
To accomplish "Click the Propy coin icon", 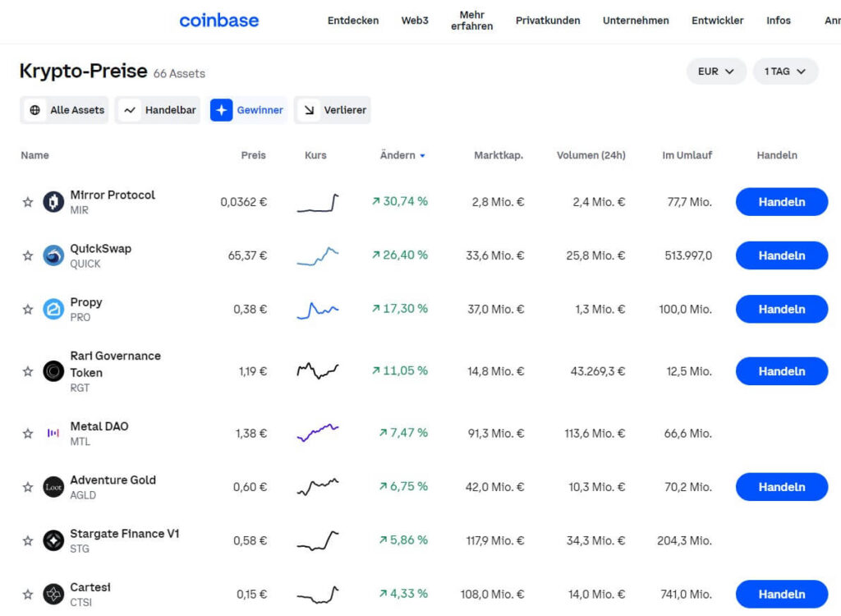I will 53,310.
